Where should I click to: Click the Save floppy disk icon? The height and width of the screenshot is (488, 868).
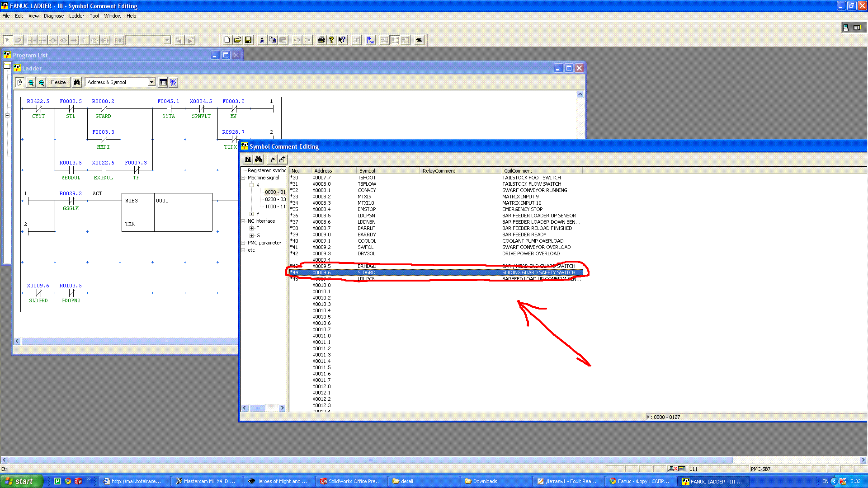(x=248, y=40)
